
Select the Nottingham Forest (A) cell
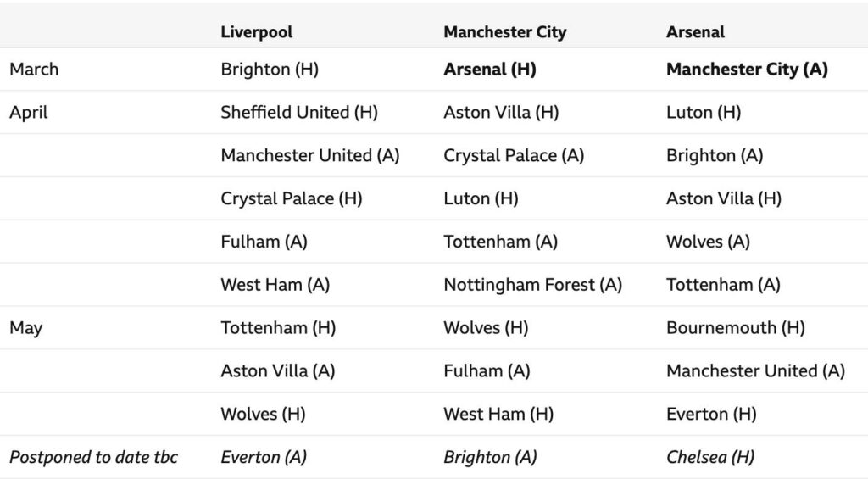coord(532,285)
